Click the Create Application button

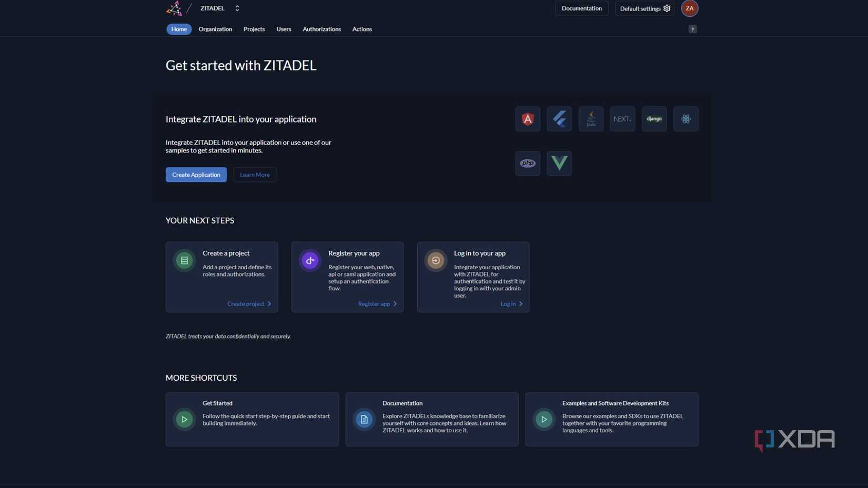click(x=196, y=175)
